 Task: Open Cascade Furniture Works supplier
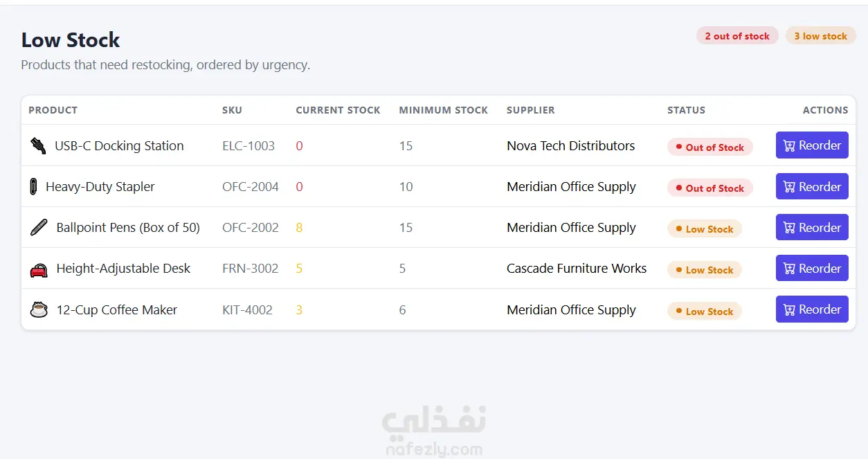point(577,269)
